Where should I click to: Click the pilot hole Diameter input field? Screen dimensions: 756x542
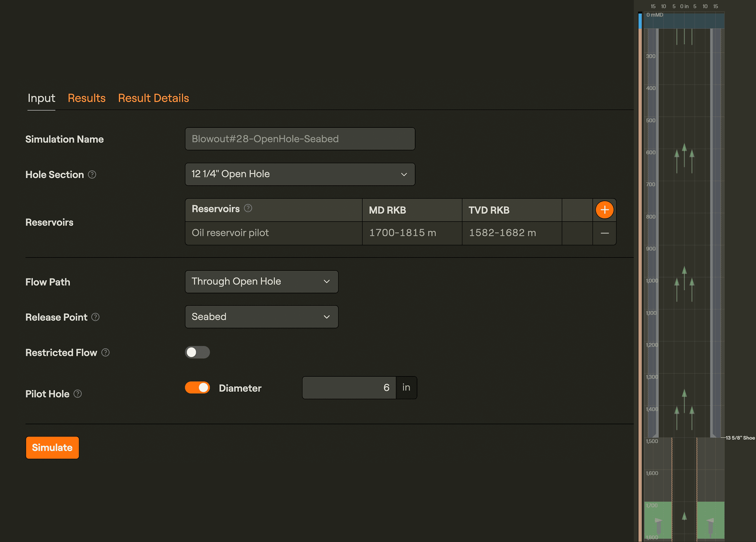[349, 388]
